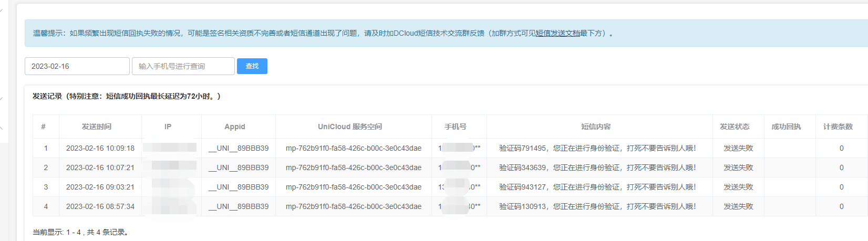Click the phone number search input
Viewport: 868px width, 241px height.
[x=183, y=66]
